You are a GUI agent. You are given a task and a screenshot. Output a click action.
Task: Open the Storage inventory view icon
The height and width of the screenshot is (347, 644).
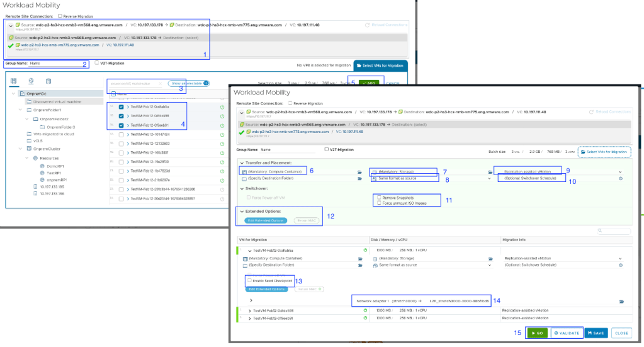(x=48, y=81)
